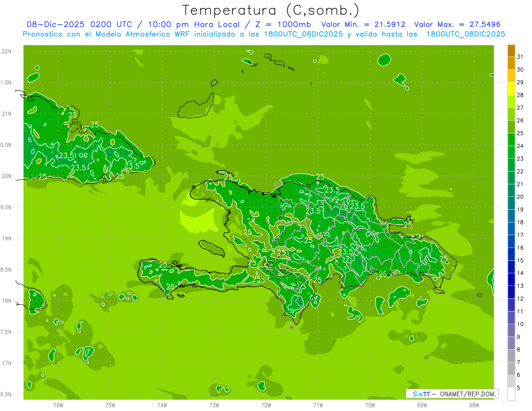Click the "26" value on the color scale
This screenshot has width=532, height=411.
click(x=520, y=121)
